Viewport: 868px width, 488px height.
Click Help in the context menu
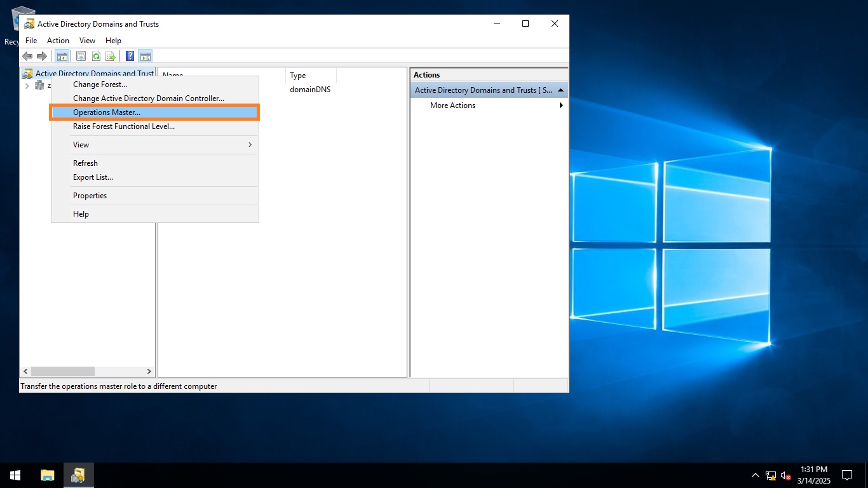tap(154, 214)
